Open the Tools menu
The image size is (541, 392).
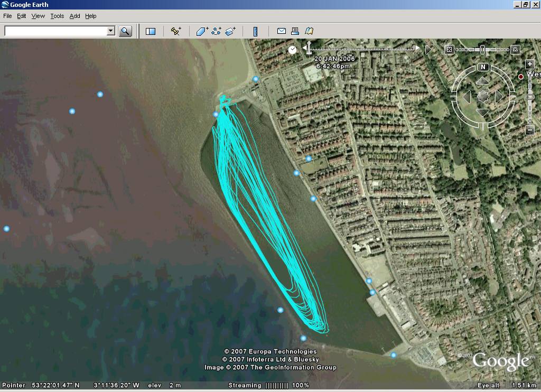tap(57, 16)
